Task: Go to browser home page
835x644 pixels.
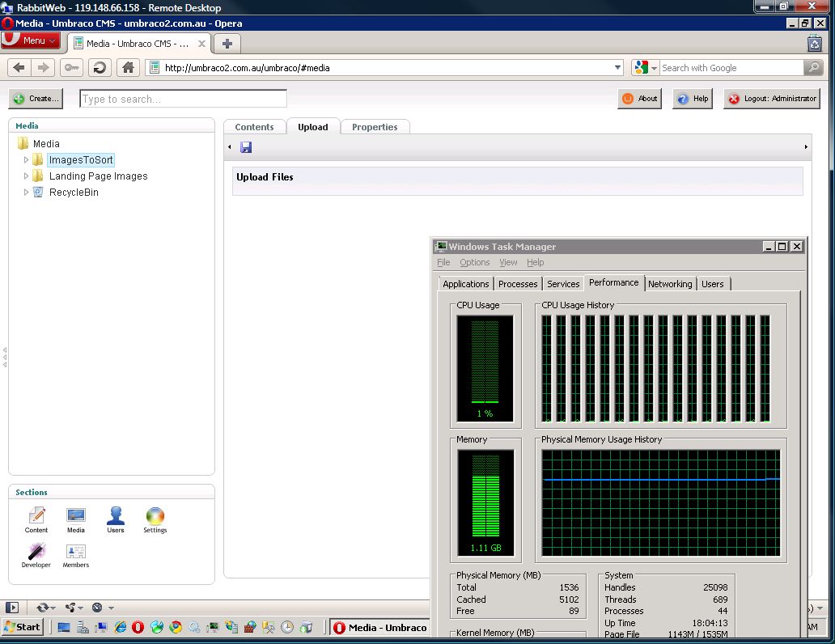Action: pos(128,68)
